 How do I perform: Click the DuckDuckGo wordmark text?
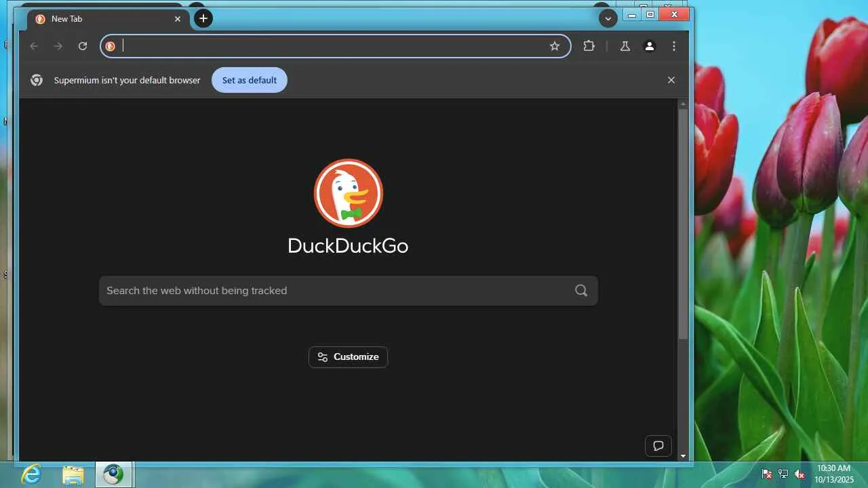349,245
